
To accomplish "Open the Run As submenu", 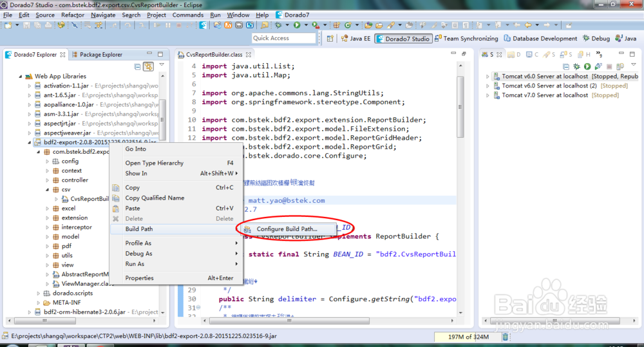I will tap(177, 264).
